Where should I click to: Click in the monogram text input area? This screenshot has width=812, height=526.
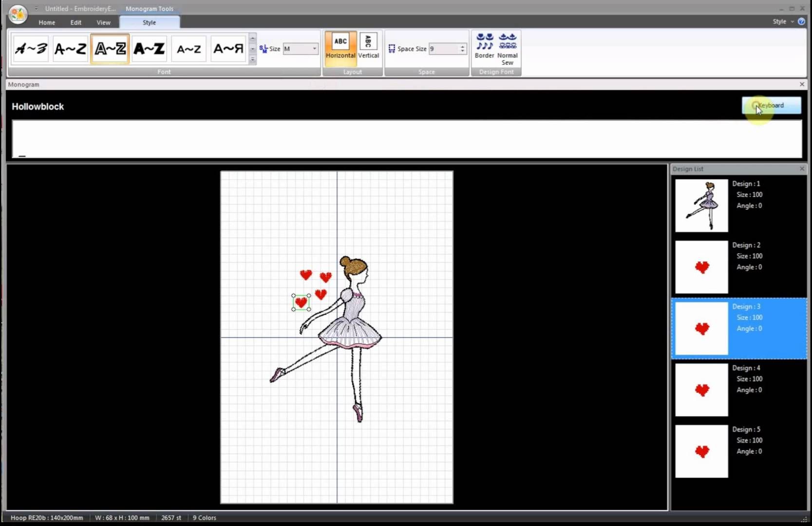(x=407, y=139)
